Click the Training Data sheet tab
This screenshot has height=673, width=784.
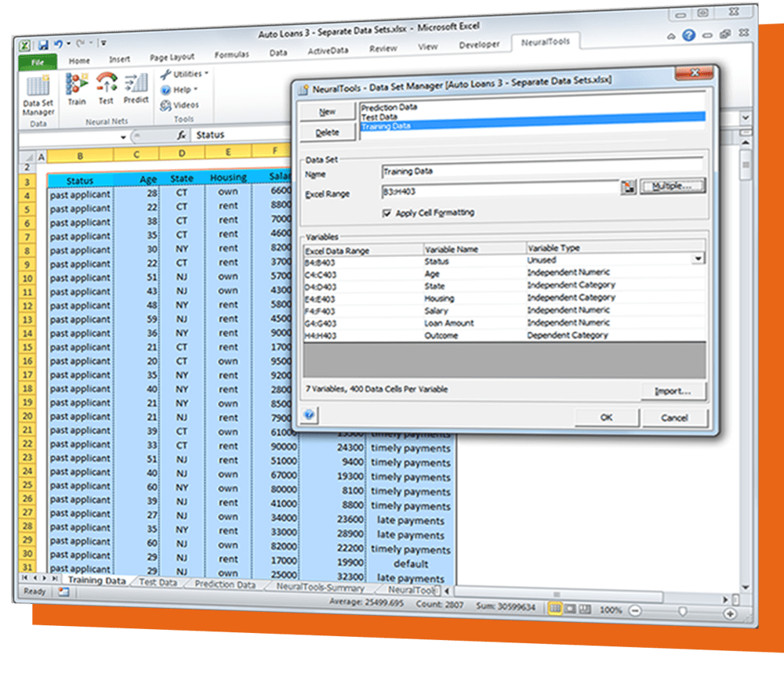[x=96, y=580]
